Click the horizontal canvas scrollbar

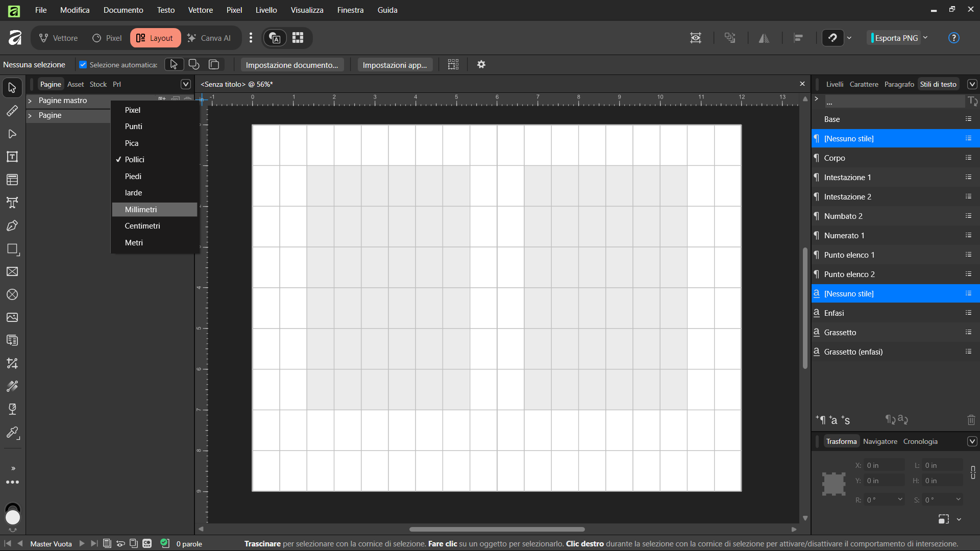point(497,529)
